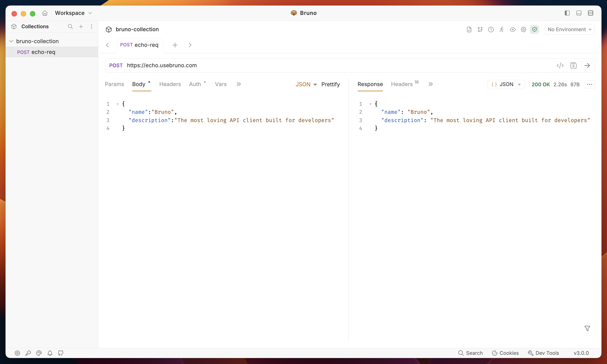Switch to the Vars tab

tap(221, 84)
